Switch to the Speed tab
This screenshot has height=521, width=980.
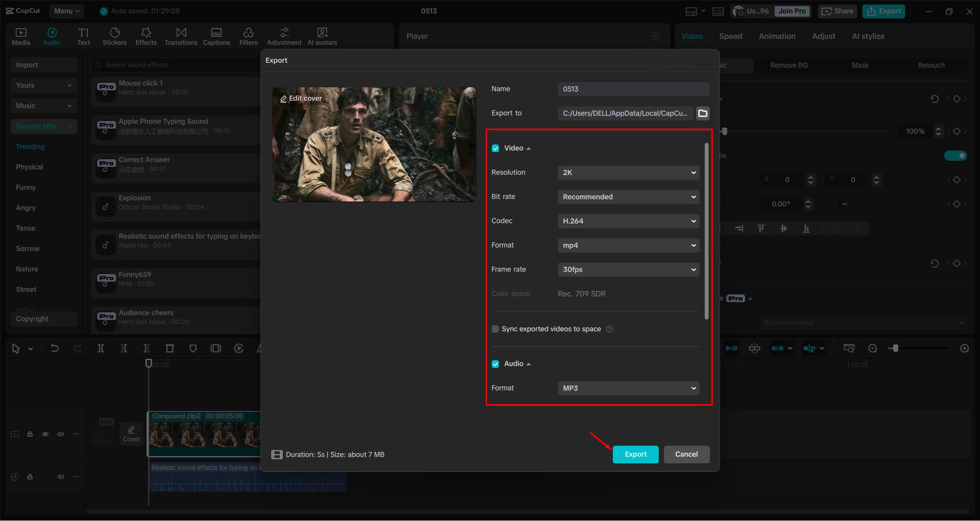pos(730,36)
